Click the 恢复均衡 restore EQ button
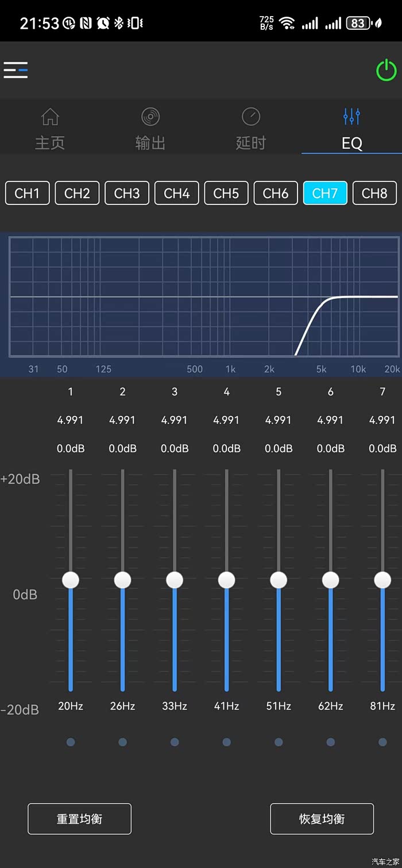This screenshot has width=402, height=868. (322, 819)
